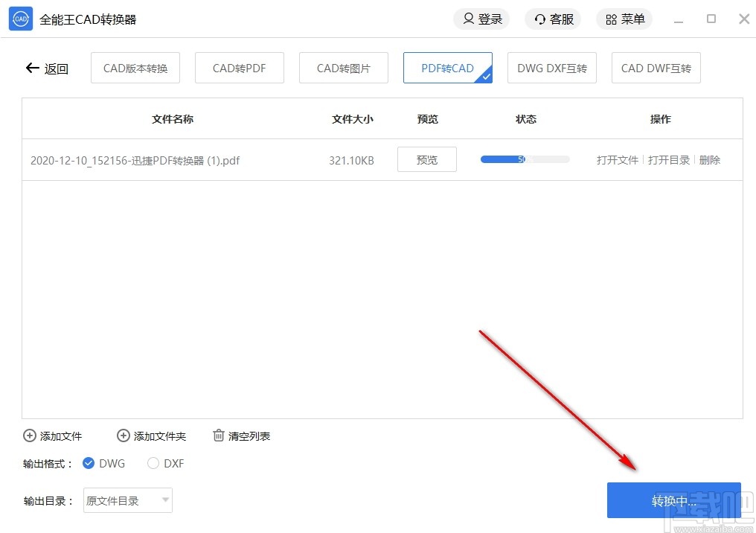
Task: Click the dropdown arrow beside 原文件目录
Action: 164,501
